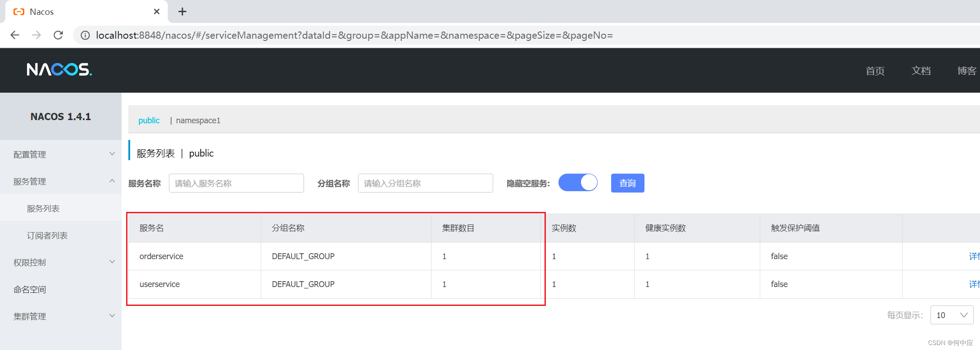Open 详情 link for userservice row
Viewport: 980px width, 350px height.
[x=974, y=284]
